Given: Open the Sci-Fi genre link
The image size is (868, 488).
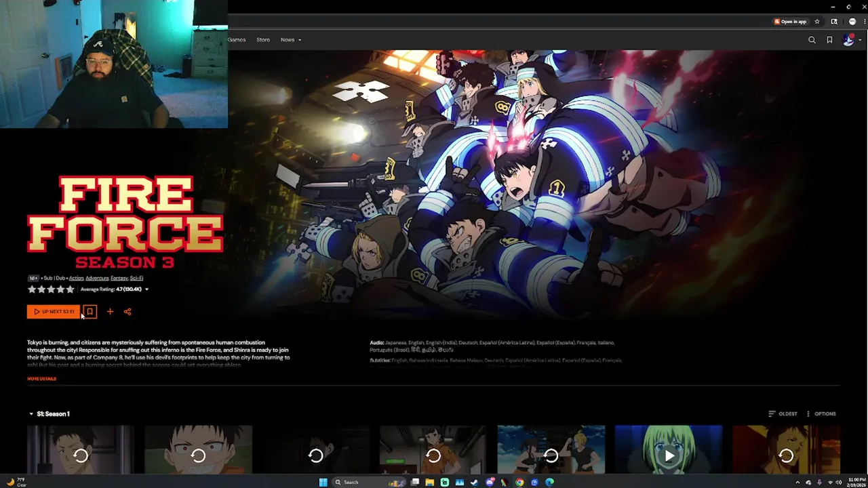Looking at the screenshot, I should tap(136, 278).
